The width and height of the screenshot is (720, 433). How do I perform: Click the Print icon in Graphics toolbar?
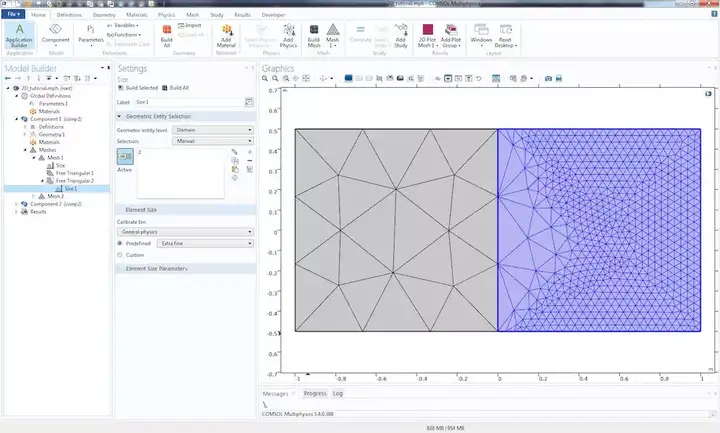pyautogui.click(x=559, y=79)
